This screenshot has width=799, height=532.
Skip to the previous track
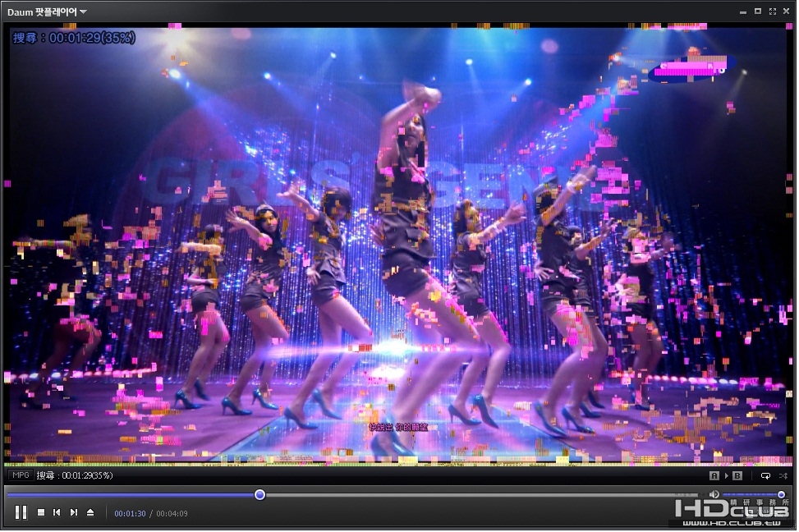pos(57,513)
